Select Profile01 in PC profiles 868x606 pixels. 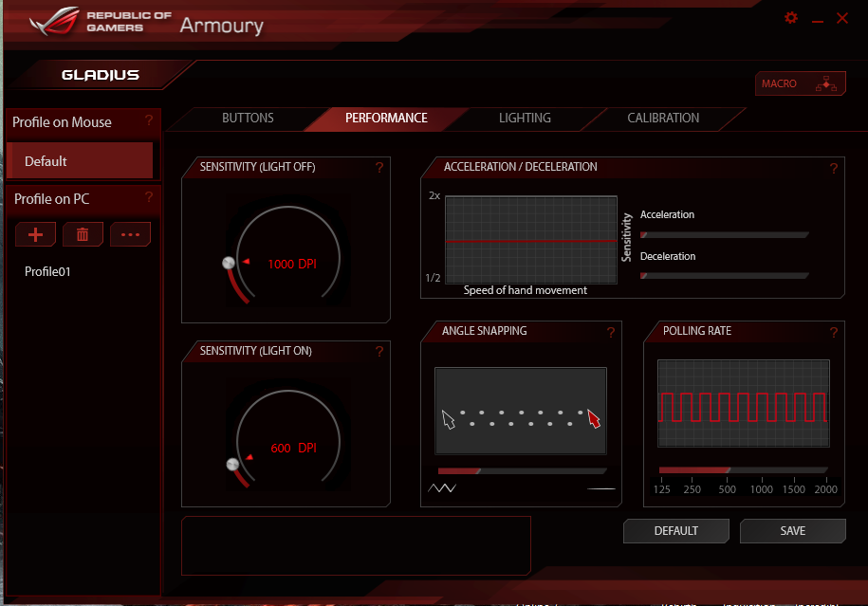pyautogui.click(x=48, y=272)
